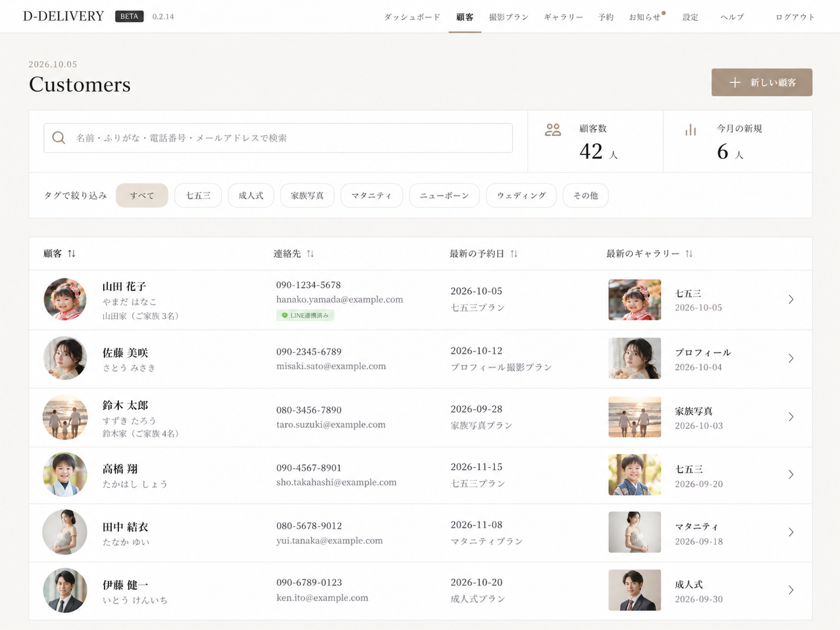Viewport: 840px width, 630px height.
Task: Open ギャラリー navigation item
Action: point(563,17)
